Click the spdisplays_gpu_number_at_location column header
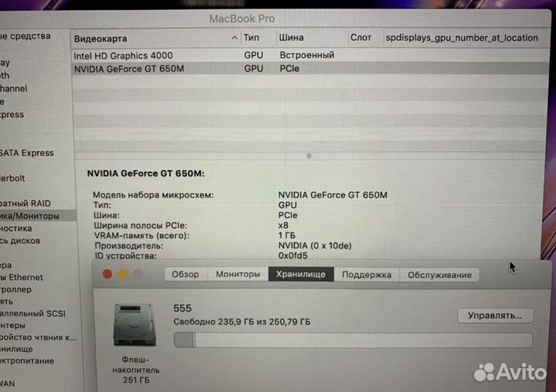This screenshot has width=556, height=392. (x=462, y=38)
